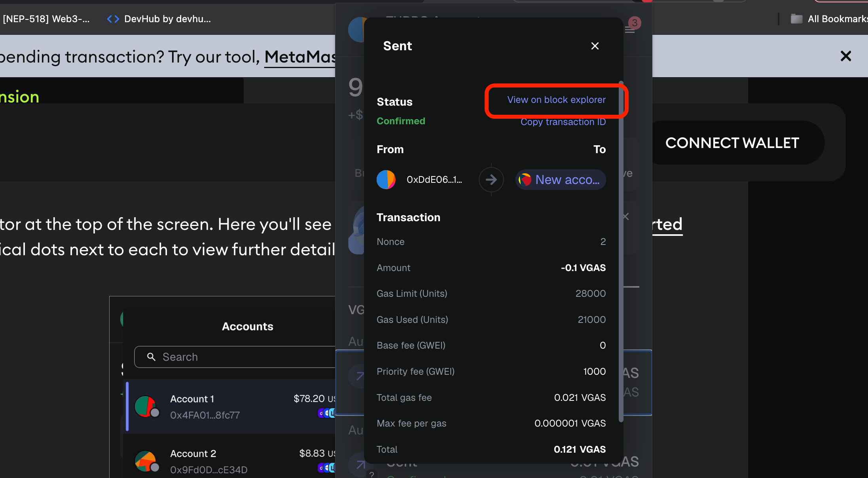Click the DevHub code icon in the browser tab

(112, 19)
